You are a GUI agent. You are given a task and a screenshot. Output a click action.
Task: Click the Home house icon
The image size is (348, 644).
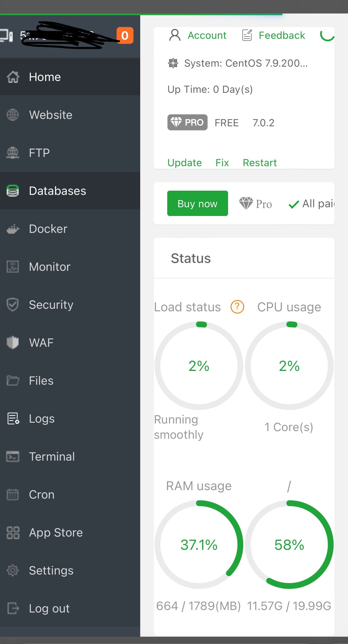tap(13, 77)
